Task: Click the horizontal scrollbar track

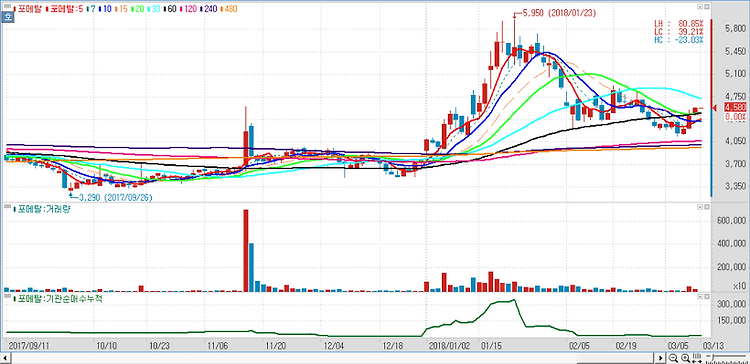Action: pyautogui.click(x=333, y=358)
